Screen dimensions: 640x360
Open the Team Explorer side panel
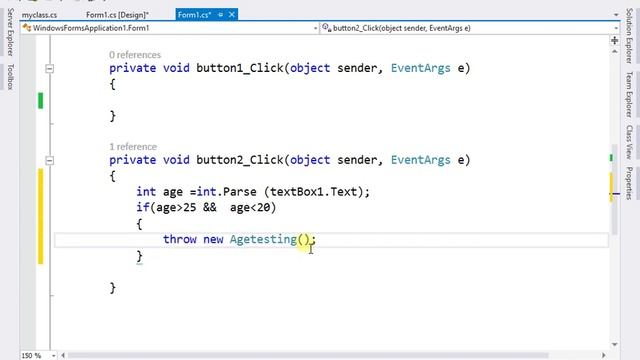629,95
